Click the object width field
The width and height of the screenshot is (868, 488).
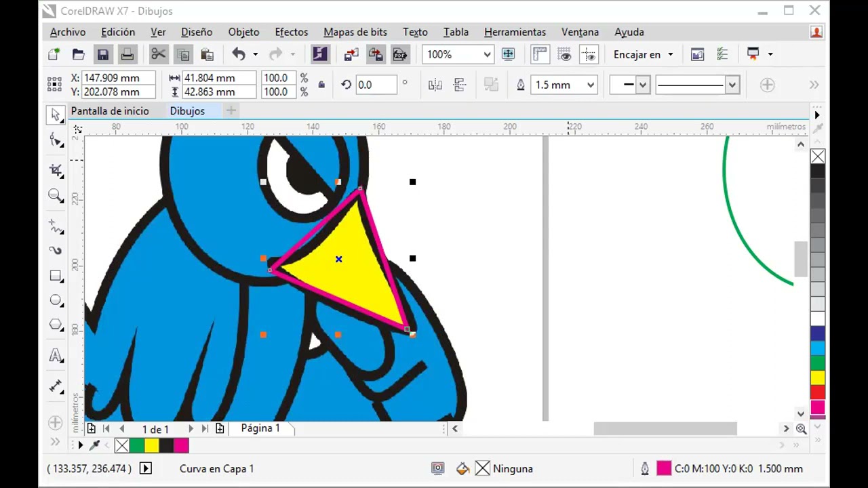(x=219, y=78)
